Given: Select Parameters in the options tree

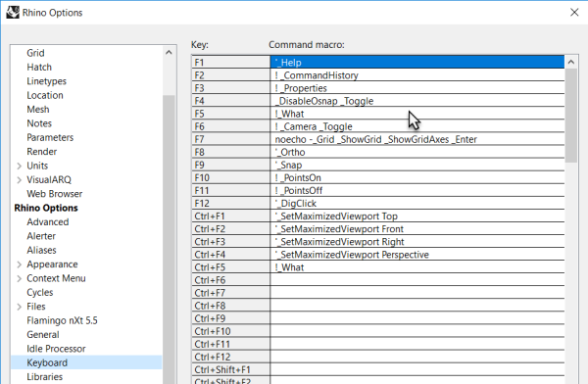Looking at the screenshot, I should pos(50,137).
